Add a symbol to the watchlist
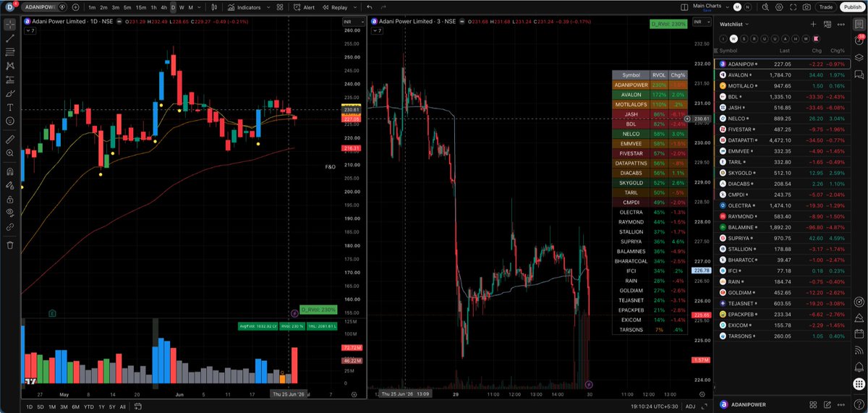868x413 pixels. click(813, 24)
